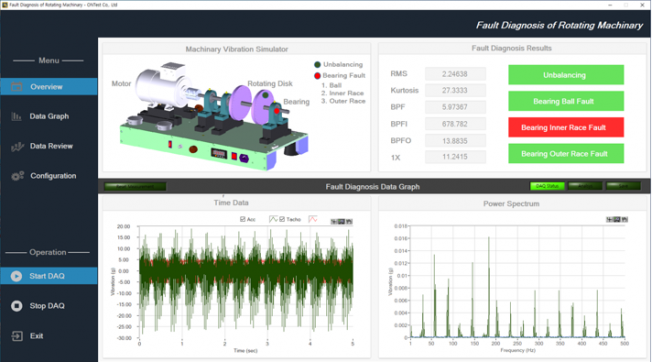Click the RMS value field 2.24638

pyautogui.click(x=455, y=74)
